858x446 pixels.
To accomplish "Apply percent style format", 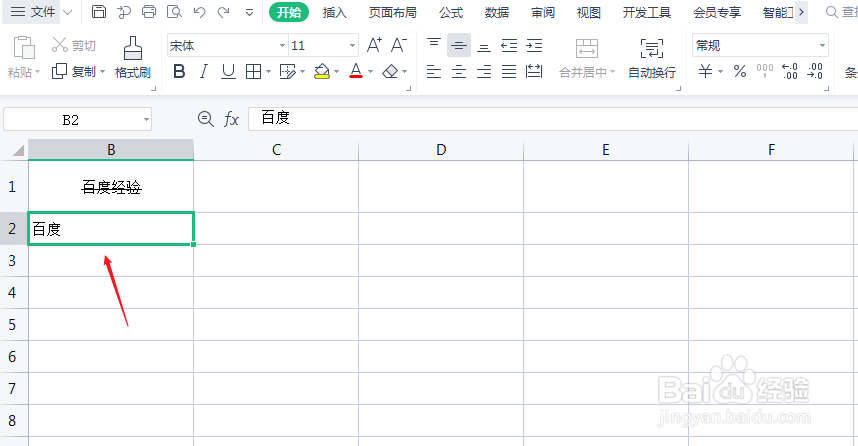I will point(740,71).
